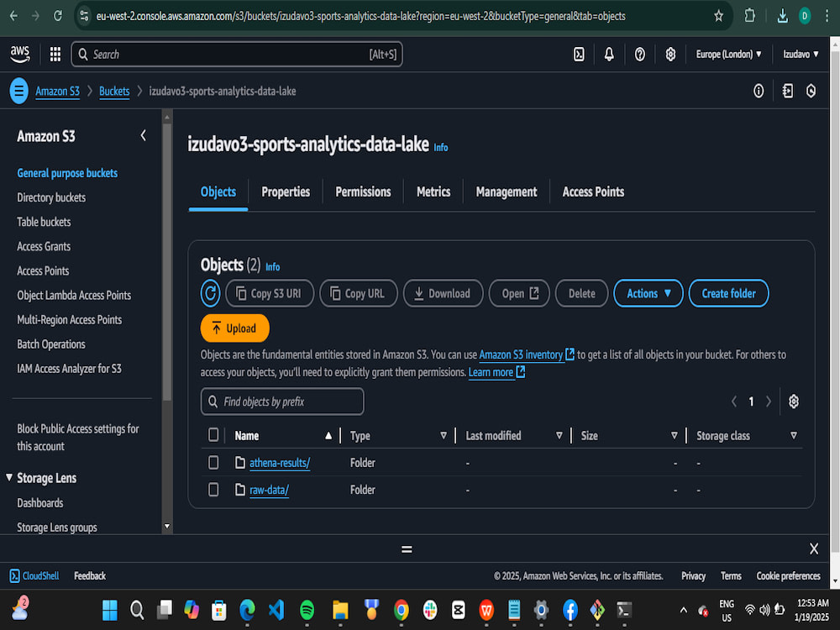Switch to the Permissions tab
Image resolution: width=840 pixels, height=630 pixels.
click(x=363, y=192)
